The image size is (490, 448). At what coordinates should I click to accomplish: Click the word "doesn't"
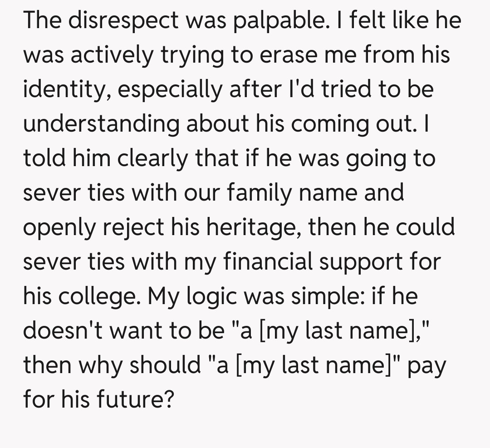point(59,331)
